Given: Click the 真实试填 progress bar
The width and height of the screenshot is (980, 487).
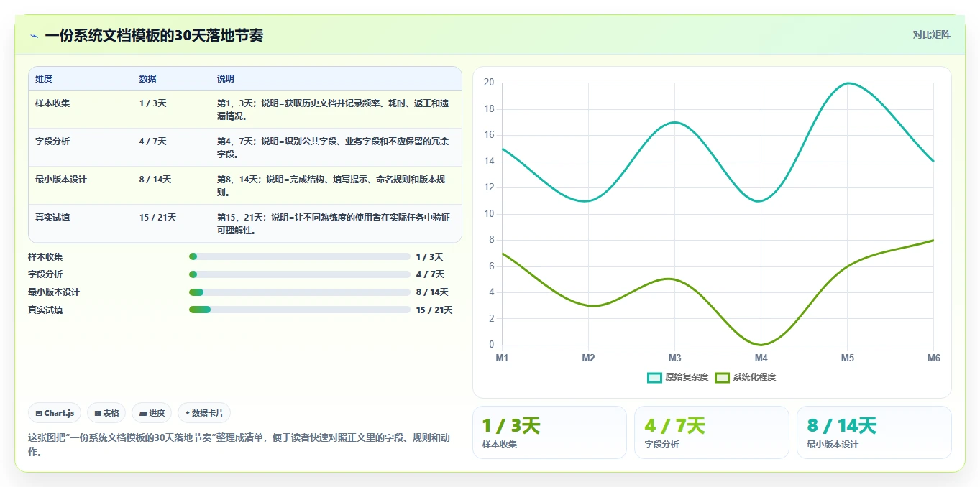Looking at the screenshot, I should tap(300, 310).
